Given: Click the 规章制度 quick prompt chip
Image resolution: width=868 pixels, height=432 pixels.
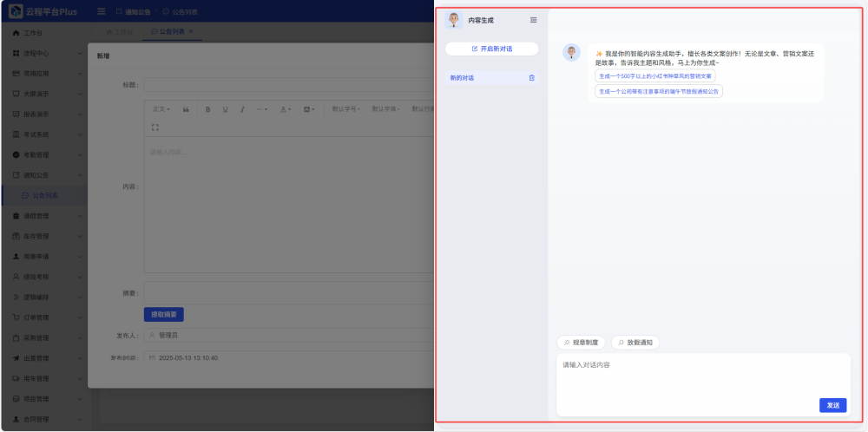Looking at the screenshot, I should tap(581, 343).
